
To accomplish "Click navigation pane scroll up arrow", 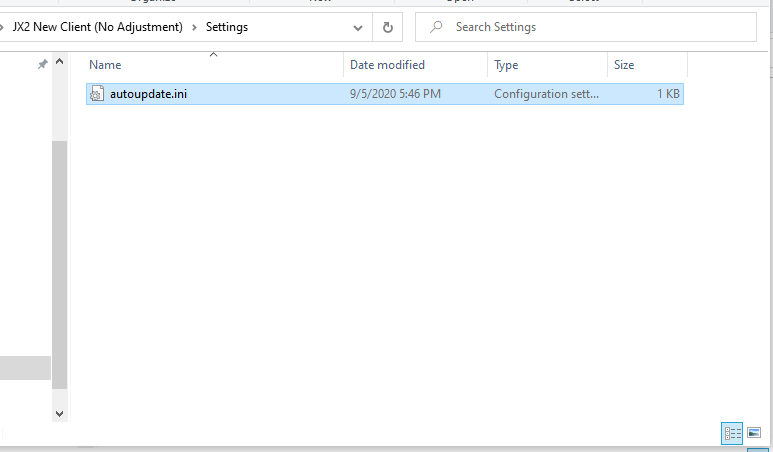I will pyautogui.click(x=59, y=63).
